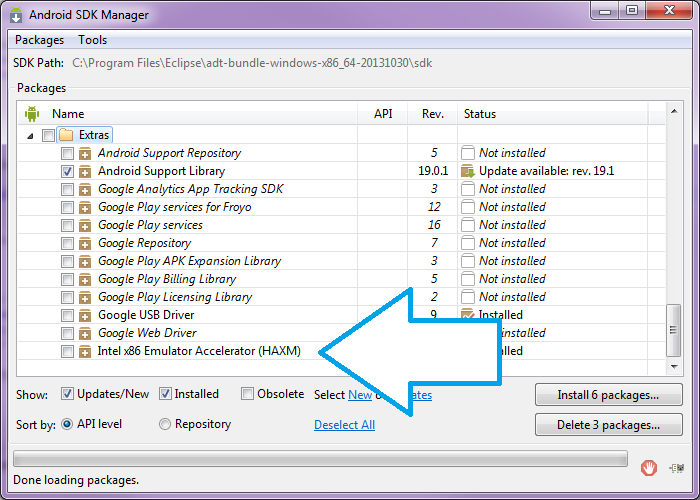This screenshot has width=700, height=500.
Task: Enable the Obsolete filter checkbox
Action: pyautogui.click(x=245, y=394)
